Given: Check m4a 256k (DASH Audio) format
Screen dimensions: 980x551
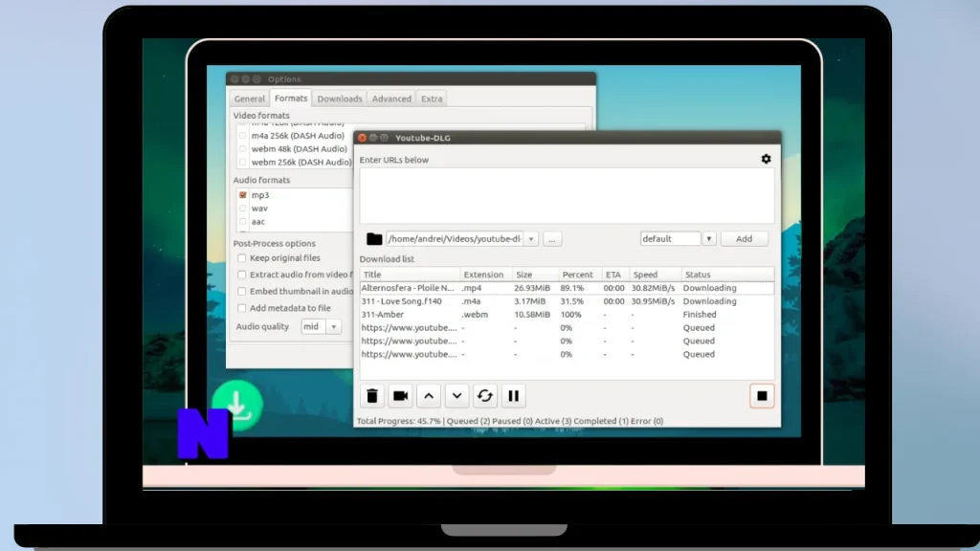Looking at the screenshot, I should (242, 136).
